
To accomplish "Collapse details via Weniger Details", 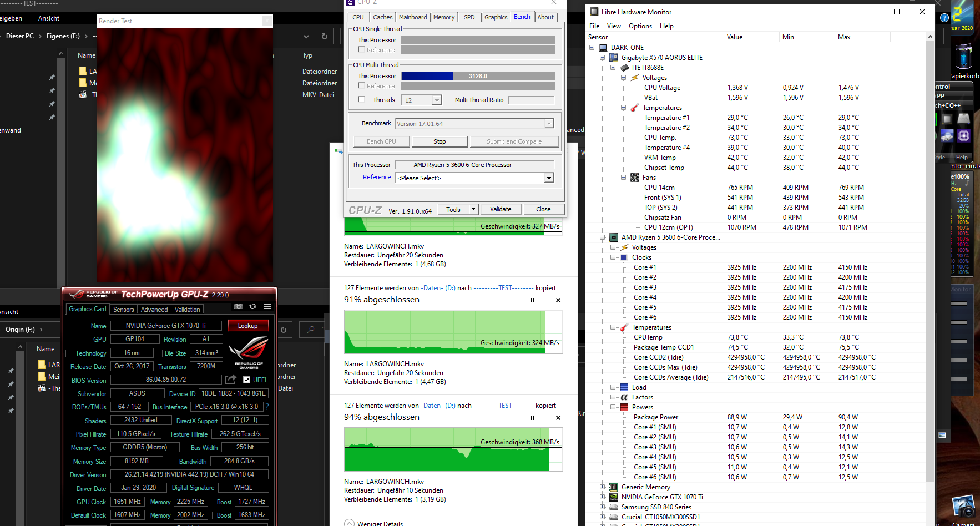I will [374, 523].
